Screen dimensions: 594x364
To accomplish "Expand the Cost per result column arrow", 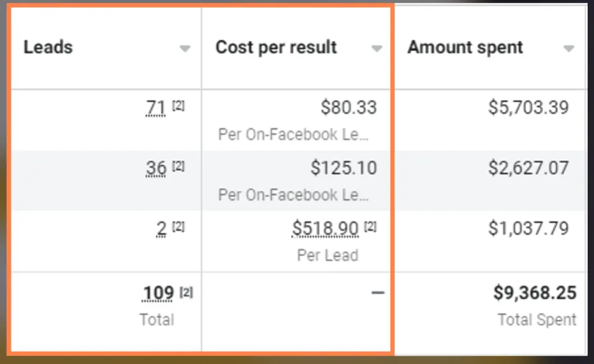I will [x=377, y=49].
